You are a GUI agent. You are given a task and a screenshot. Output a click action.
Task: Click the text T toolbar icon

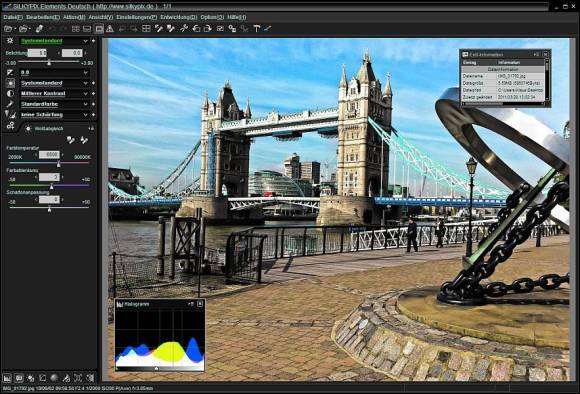(256, 28)
